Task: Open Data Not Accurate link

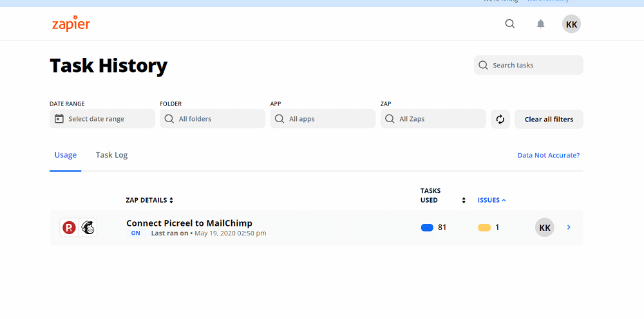Action: point(548,156)
